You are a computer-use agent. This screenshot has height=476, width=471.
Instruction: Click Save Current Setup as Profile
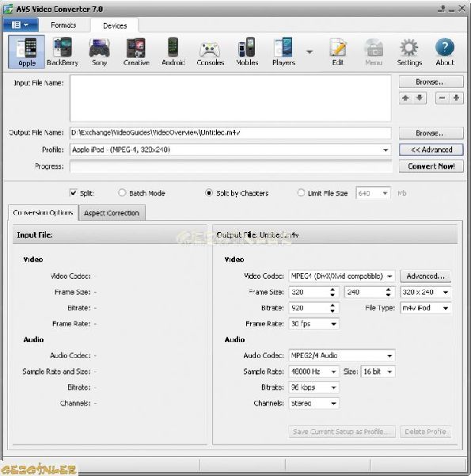[342, 432]
